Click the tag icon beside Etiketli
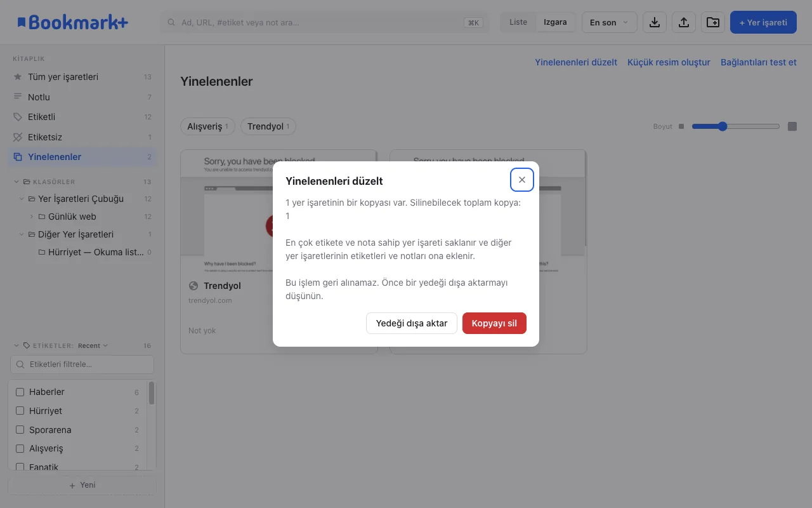812x508 pixels. [x=18, y=117]
